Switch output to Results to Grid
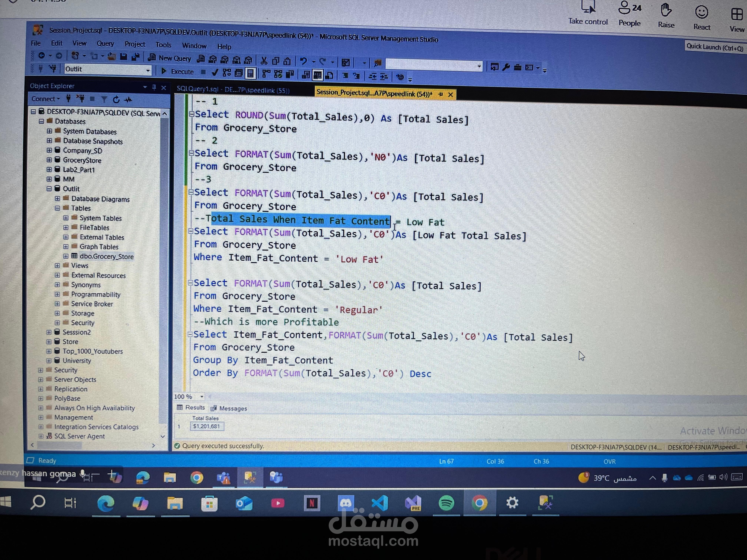This screenshot has height=560, width=747. coord(317,75)
